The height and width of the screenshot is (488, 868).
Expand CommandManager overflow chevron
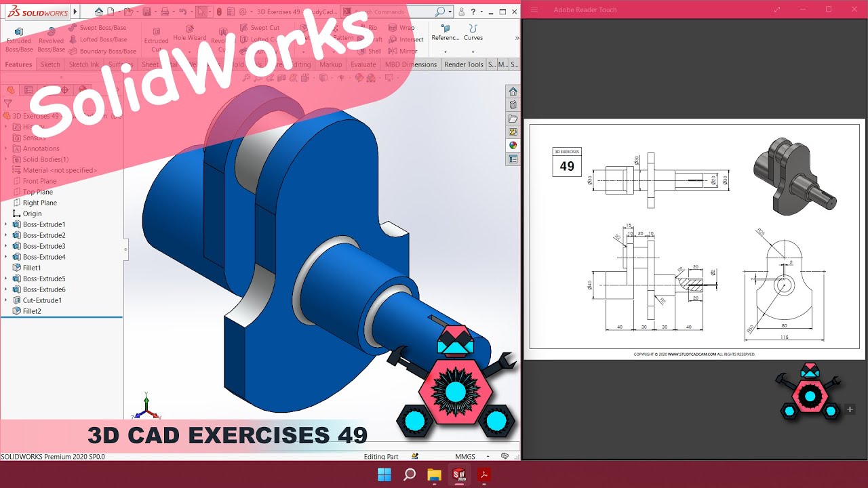(x=517, y=38)
